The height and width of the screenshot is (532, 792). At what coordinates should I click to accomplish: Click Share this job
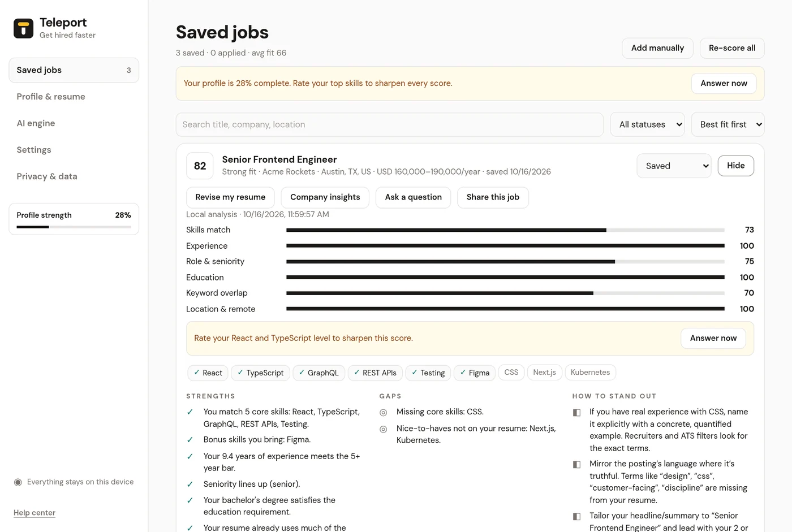(x=493, y=197)
